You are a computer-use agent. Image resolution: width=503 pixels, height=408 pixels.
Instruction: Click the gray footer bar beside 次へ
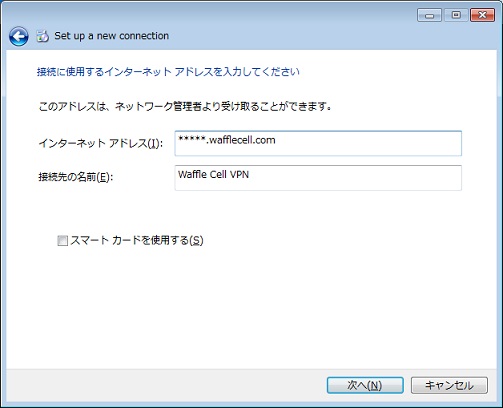(167, 385)
